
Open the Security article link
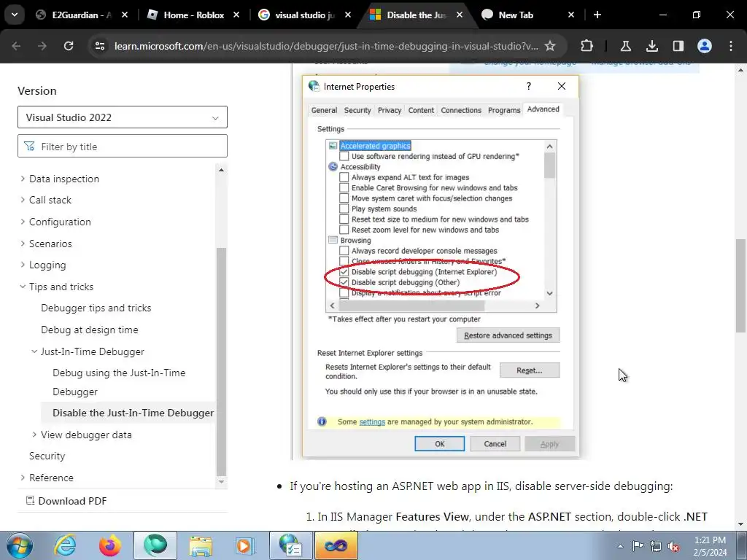tap(47, 456)
